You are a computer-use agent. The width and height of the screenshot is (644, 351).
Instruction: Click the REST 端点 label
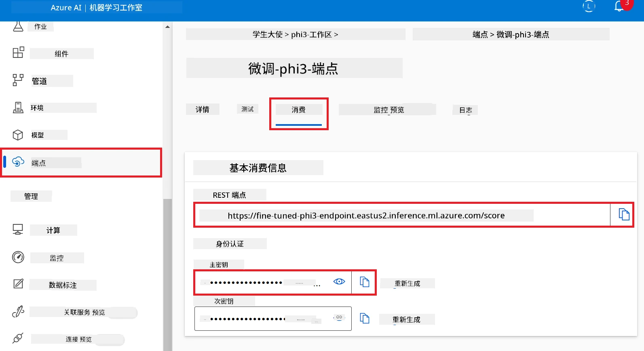(x=229, y=195)
